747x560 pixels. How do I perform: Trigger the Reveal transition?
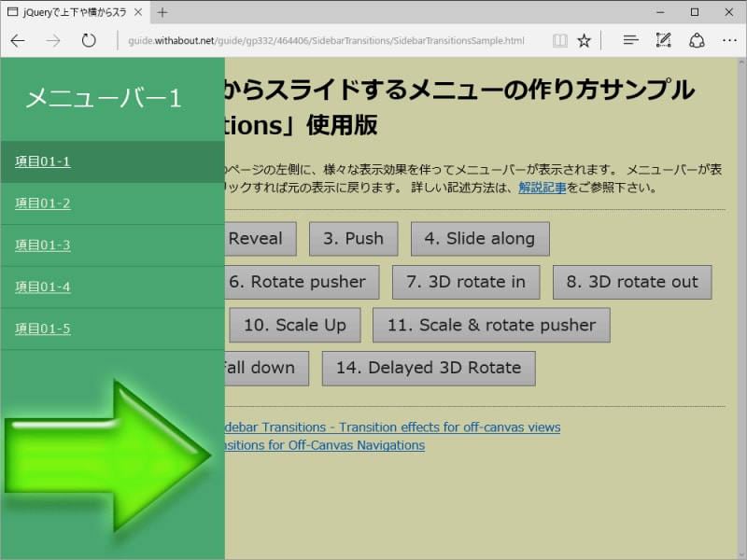click(259, 239)
